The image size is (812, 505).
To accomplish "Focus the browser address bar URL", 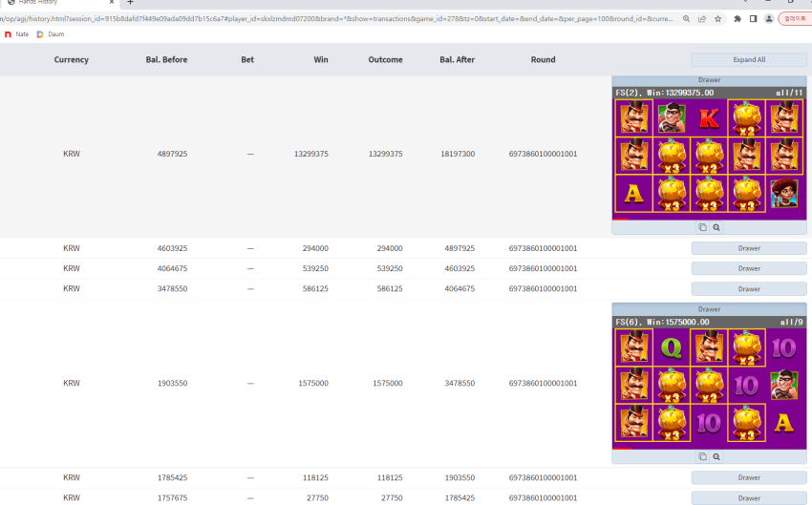I will (336, 19).
